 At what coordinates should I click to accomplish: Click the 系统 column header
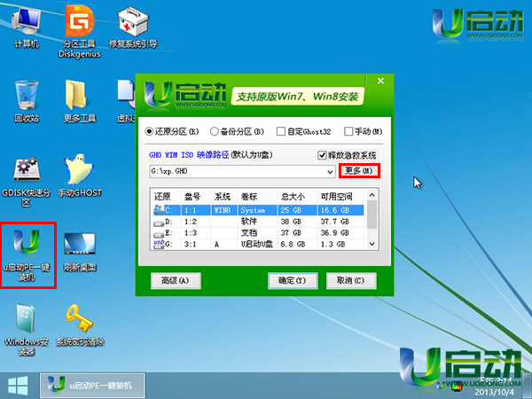coord(224,197)
